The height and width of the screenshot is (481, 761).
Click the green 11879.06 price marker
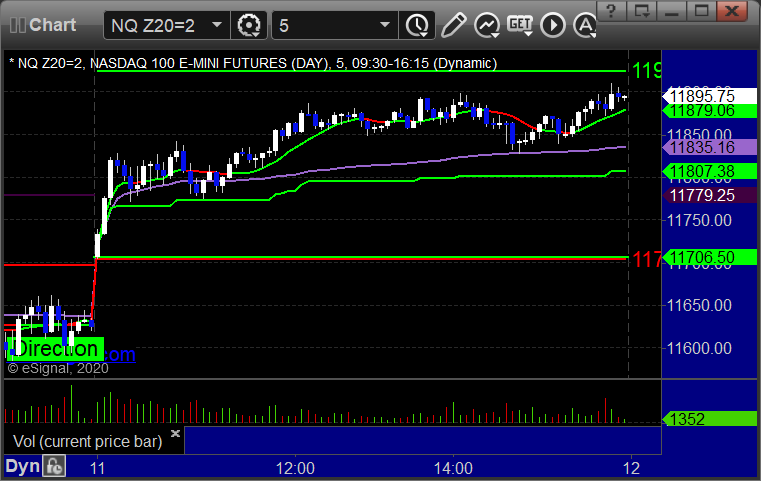click(709, 111)
